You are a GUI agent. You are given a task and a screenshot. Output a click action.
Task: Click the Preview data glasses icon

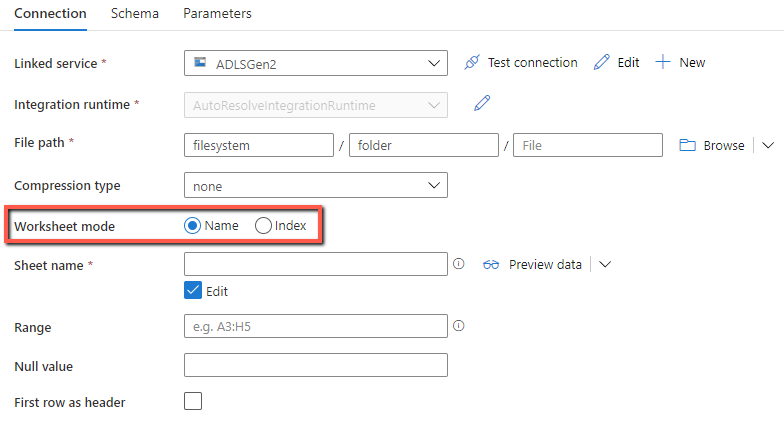coord(490,265)
